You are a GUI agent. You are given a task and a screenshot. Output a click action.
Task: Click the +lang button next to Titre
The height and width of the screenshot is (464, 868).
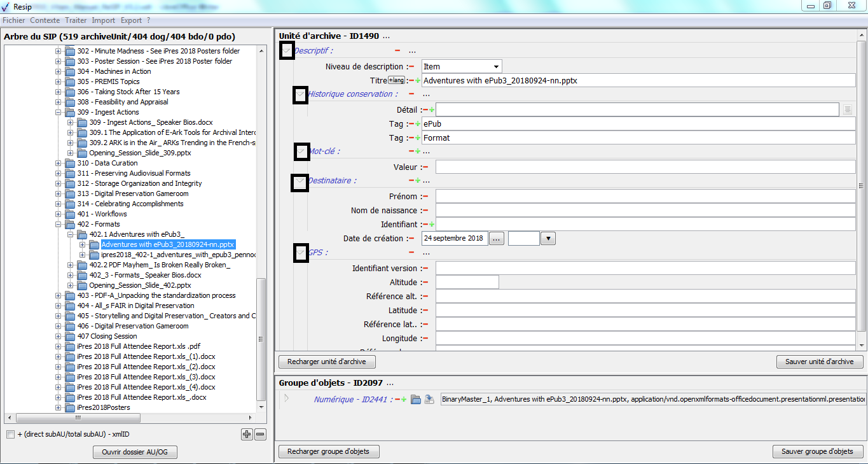click(x=396, y=80)
